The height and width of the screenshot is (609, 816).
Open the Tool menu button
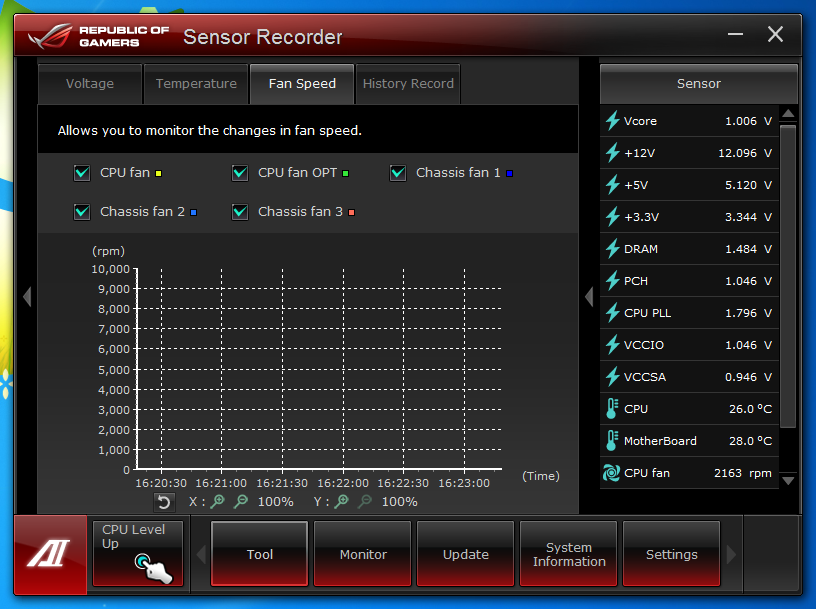tap(260, 554)
